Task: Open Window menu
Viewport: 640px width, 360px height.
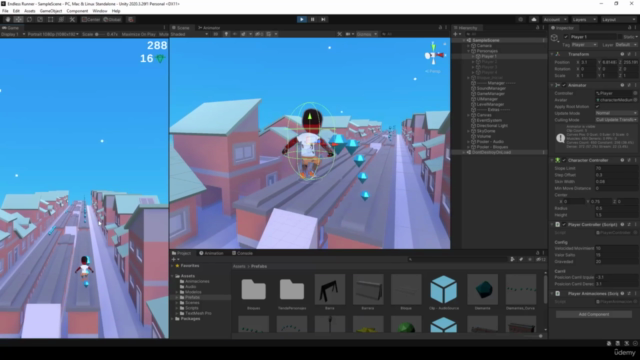Action: (100, 11)
